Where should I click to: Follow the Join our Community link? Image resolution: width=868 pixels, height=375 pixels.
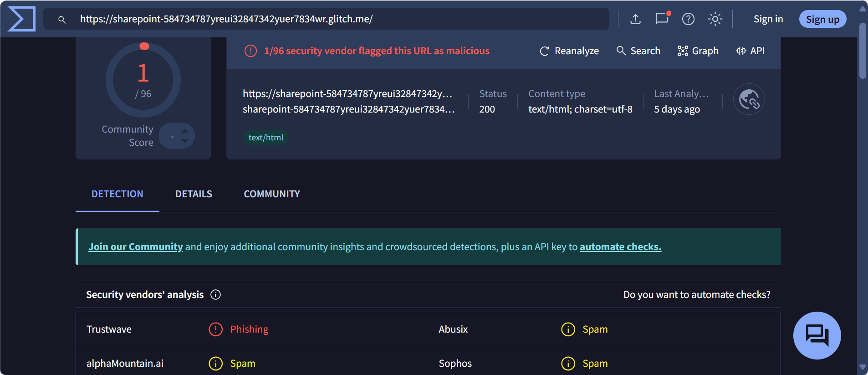[x=136, y=247]
